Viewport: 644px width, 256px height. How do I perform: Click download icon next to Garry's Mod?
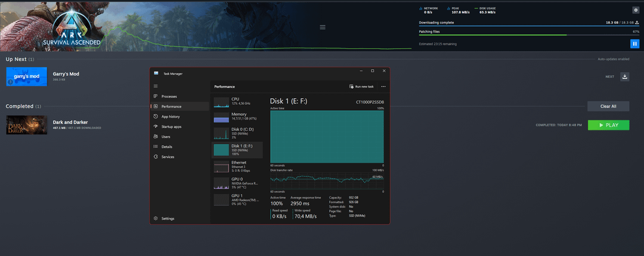(x=624, y=76)
